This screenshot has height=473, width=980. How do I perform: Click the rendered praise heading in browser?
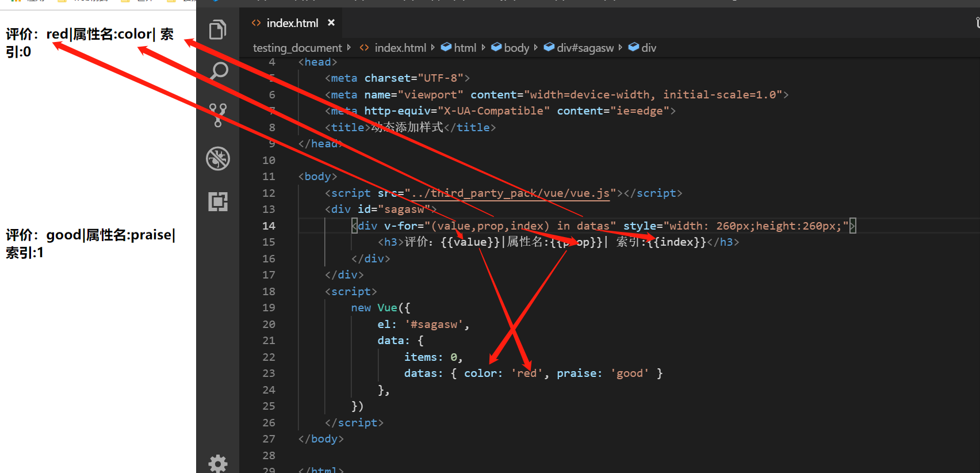90,243
